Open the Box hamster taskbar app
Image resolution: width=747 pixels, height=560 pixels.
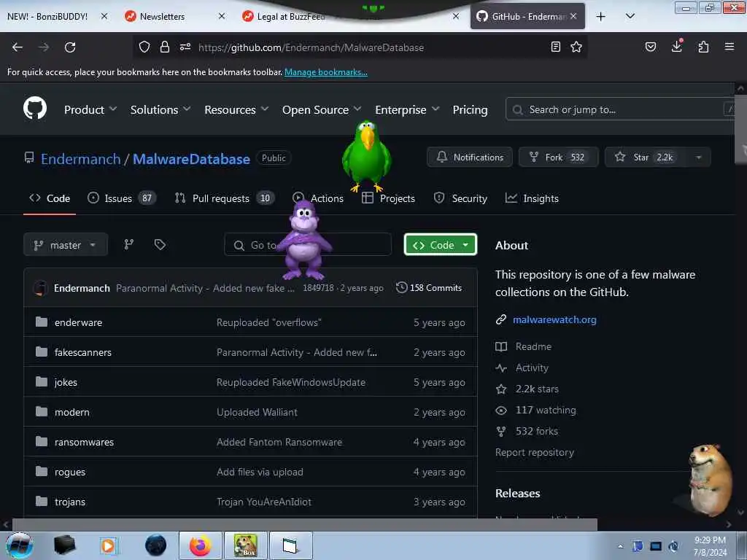coord(245,545)
